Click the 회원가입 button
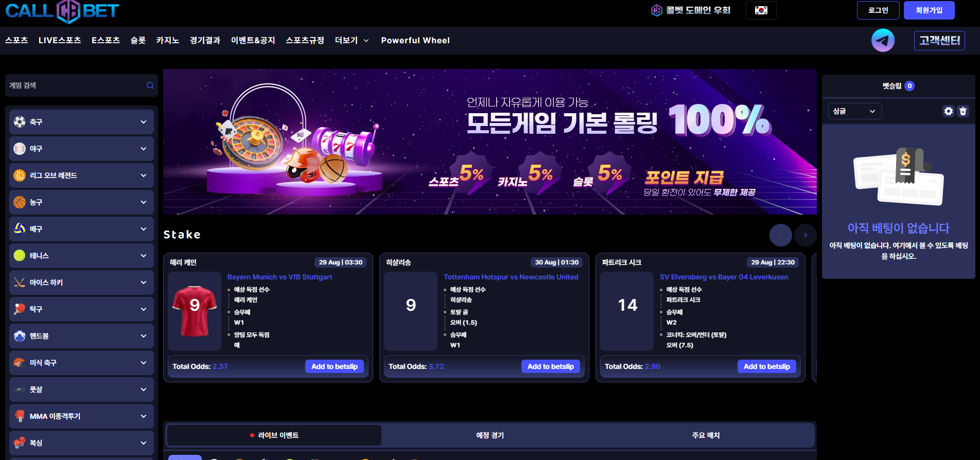The height and width of the screenshot is (460, 980). coord(929,10)
